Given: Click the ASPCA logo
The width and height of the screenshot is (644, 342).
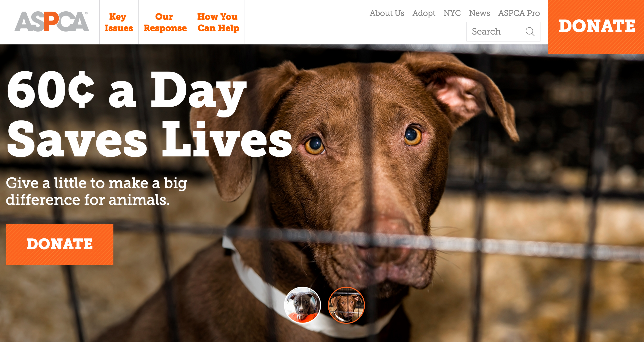Looking at the screenshot, I should point(52,21).
